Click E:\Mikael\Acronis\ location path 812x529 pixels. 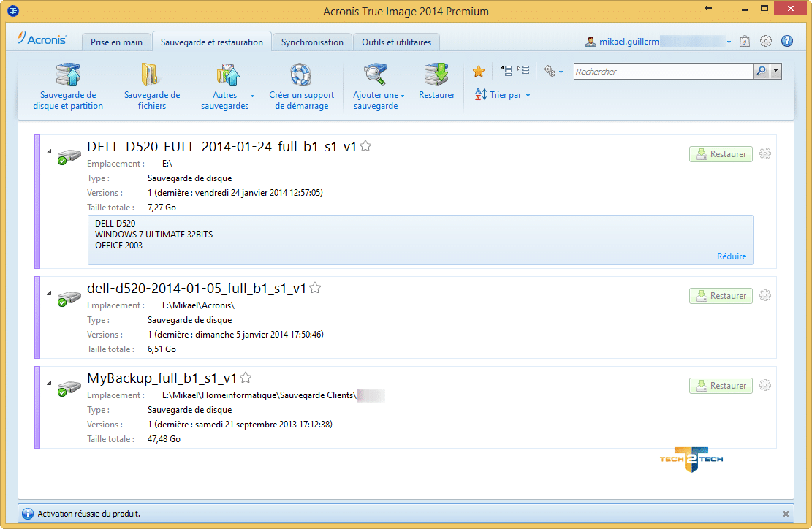198,305
